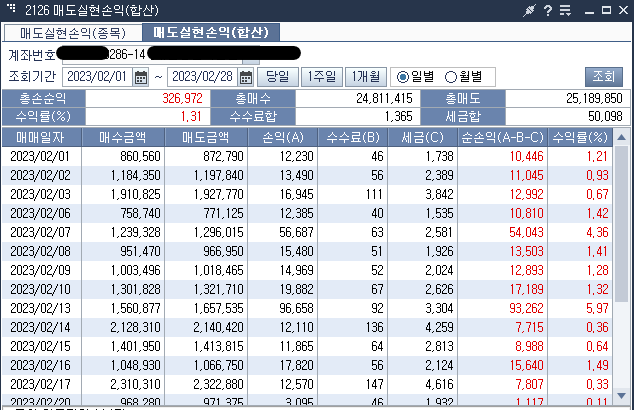Select the row dated 2023/02/01
This screenshot has width=634, height=410.
pyautogui.click(x=307, y=156)
